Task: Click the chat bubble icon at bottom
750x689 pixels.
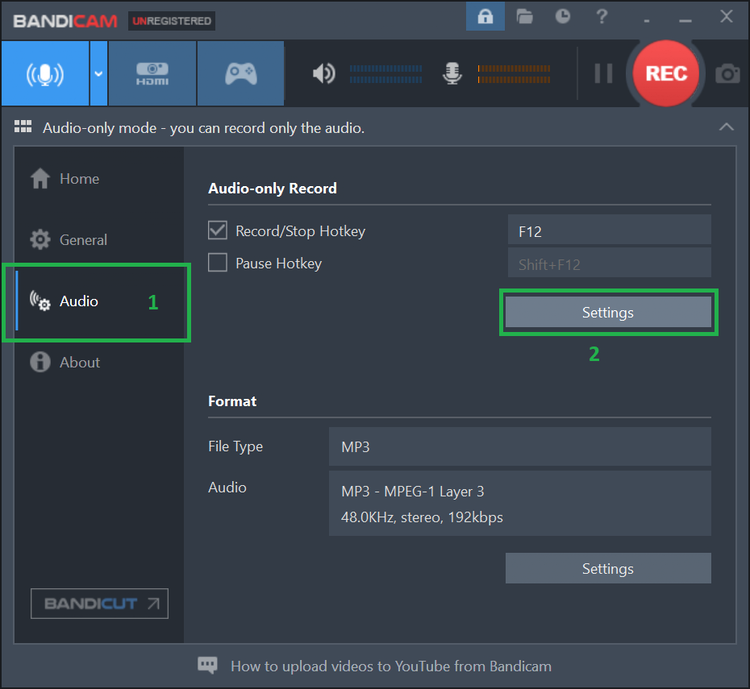Action: coord(207,666)
